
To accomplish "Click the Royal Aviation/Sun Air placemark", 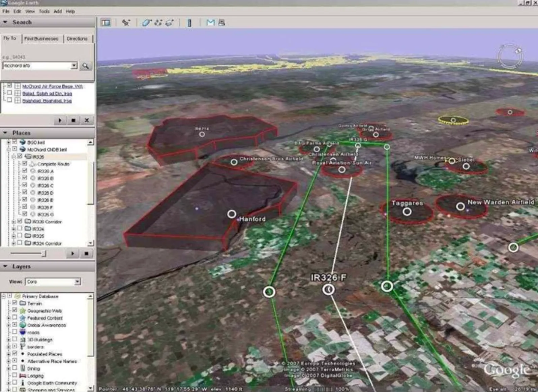I will click(342, 169).
